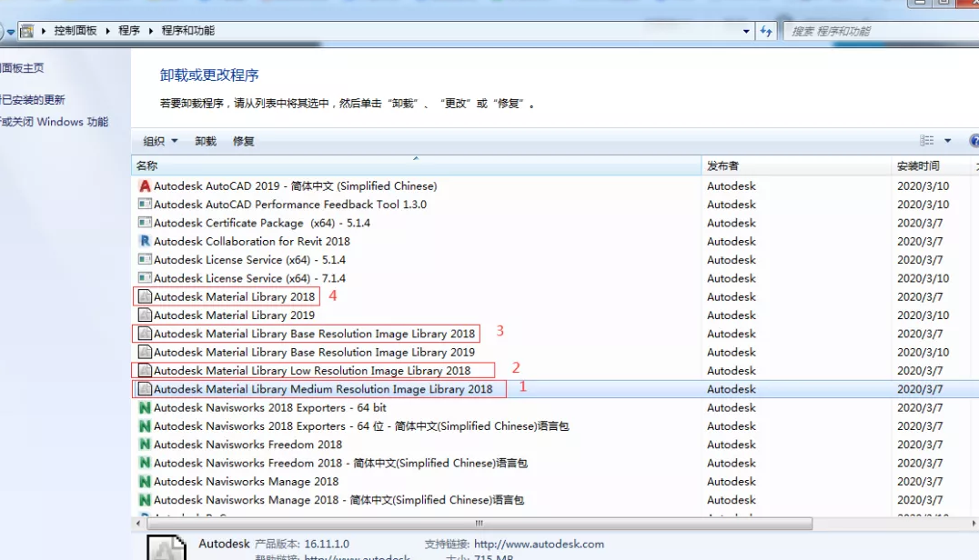Click the Navisworks Manage 2018 icon
This screenshot has height=560, width=979.
145,482
